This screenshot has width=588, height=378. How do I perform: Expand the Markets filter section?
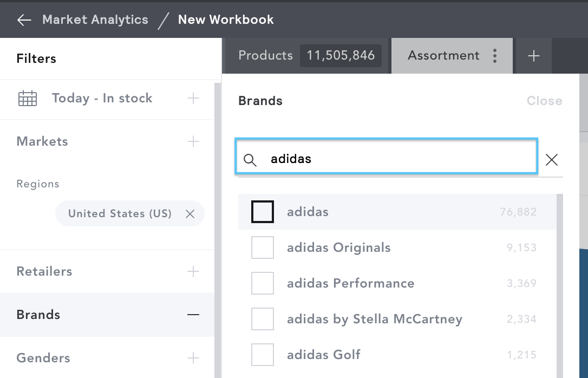[193, 141]
